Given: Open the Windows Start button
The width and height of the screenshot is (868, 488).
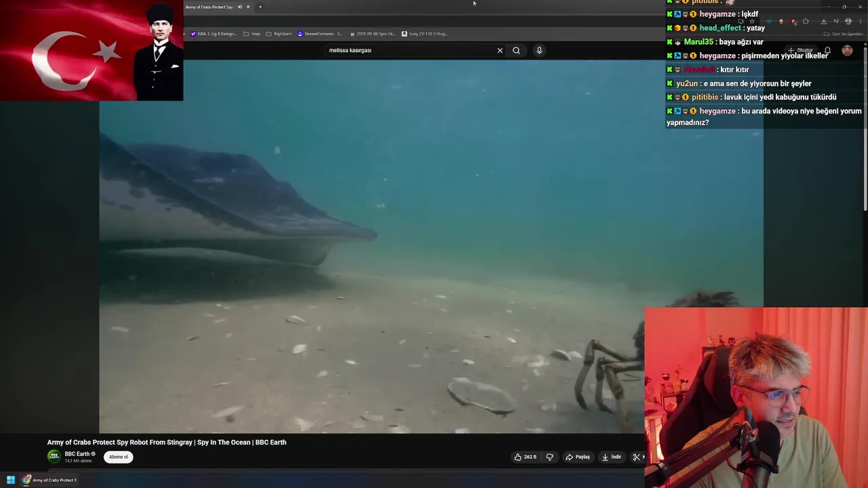Looking at the screenshot, I should coord(11,480).
